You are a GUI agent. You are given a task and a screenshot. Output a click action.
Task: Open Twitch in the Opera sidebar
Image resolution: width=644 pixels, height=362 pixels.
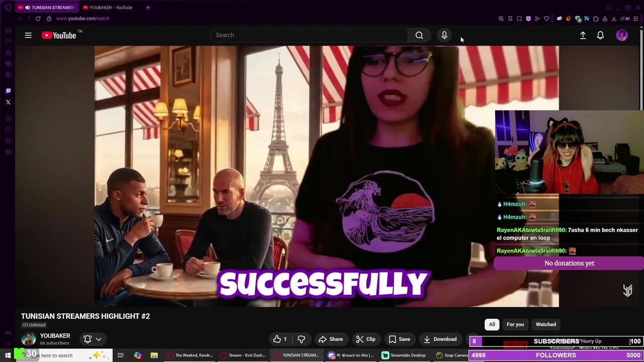tap(8, 91)
